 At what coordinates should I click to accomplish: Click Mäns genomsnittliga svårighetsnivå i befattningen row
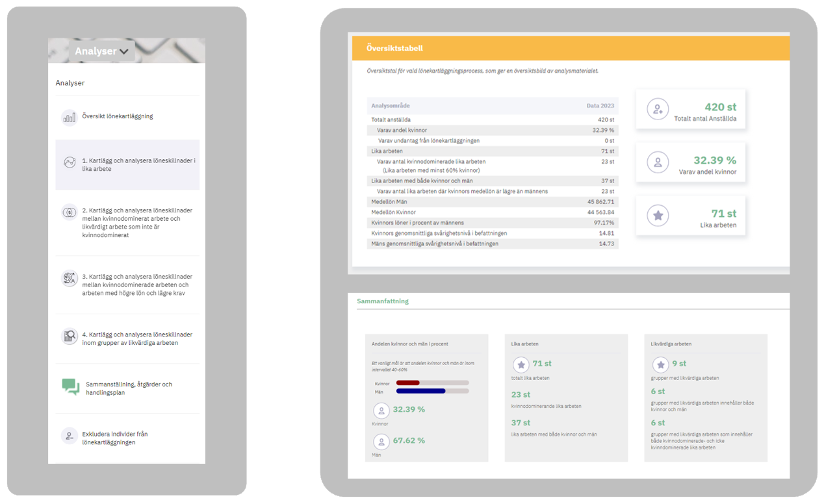point(493,244)
